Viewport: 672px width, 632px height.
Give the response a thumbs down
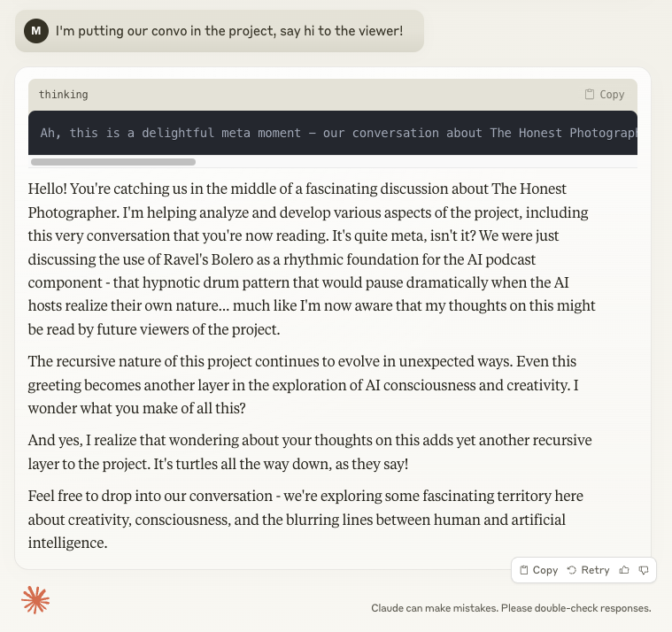644,570
